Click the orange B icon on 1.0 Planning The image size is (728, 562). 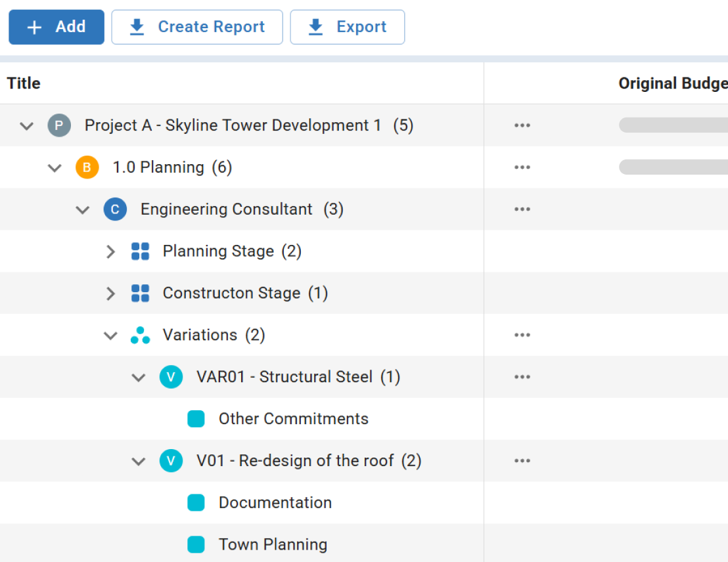coord(87,167)
